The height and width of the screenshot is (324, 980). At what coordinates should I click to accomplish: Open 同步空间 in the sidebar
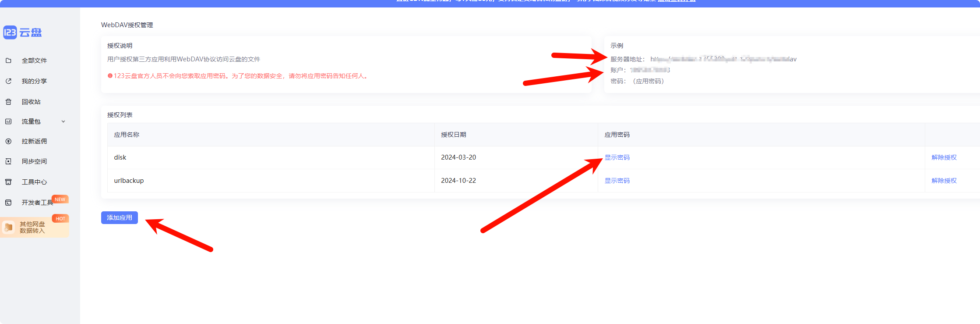pos(34,161)
